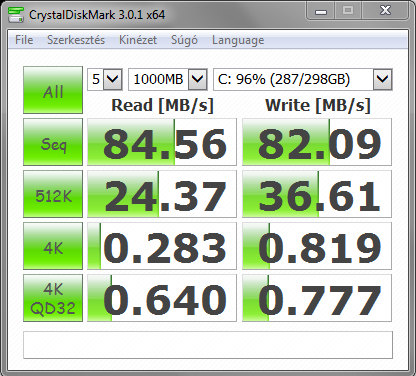Open the File menu
416x376 pixels.
tap(24, 40)
